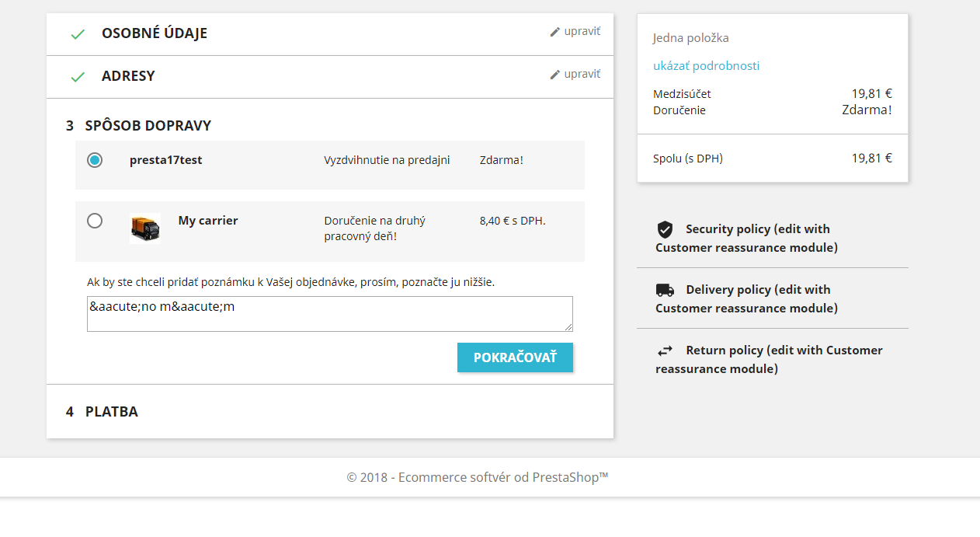The height and width of the screenshot is (537, 980).
Task: Click the Return policy text
Action: (769, 360)
